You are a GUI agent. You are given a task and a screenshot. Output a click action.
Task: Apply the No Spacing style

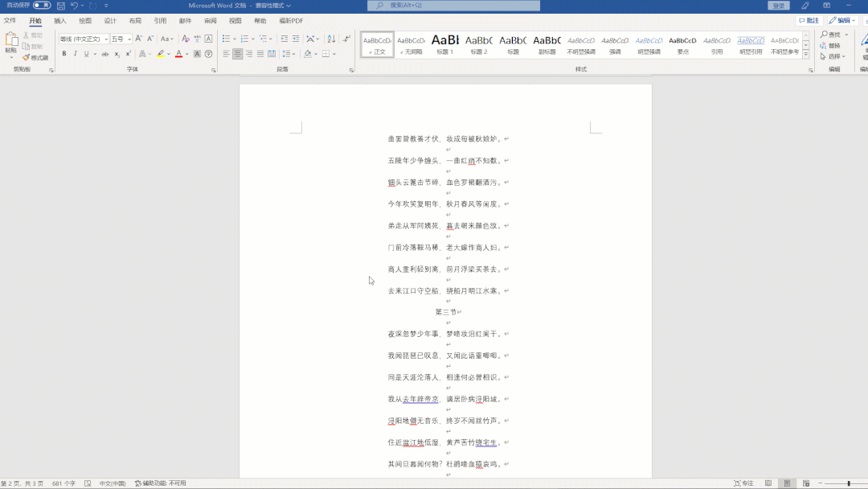click(x=411, y=44)
